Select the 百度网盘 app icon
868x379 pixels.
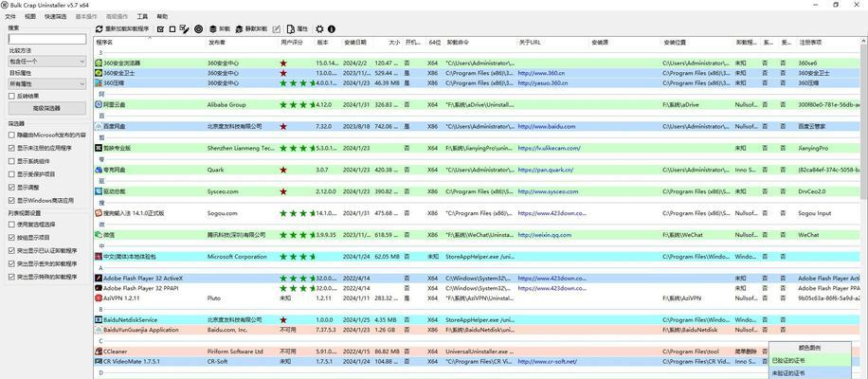[99, 126]
